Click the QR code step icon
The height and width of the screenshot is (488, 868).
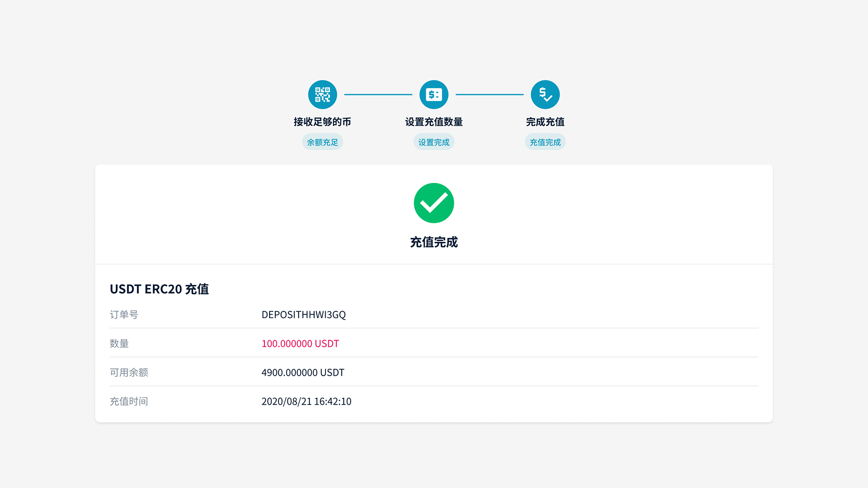coord(323,95)
